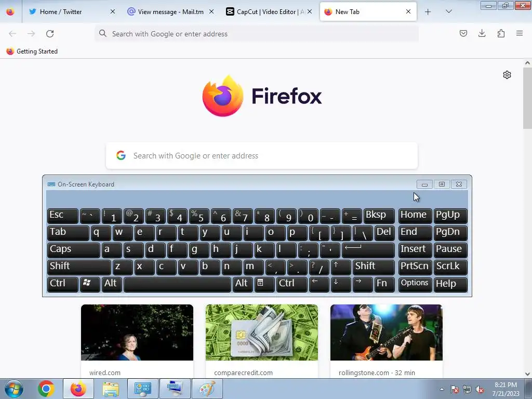The image size is (532, 399).
Task: Toggle the left Shift key on the keyboard
Action: tap(79, 267)
